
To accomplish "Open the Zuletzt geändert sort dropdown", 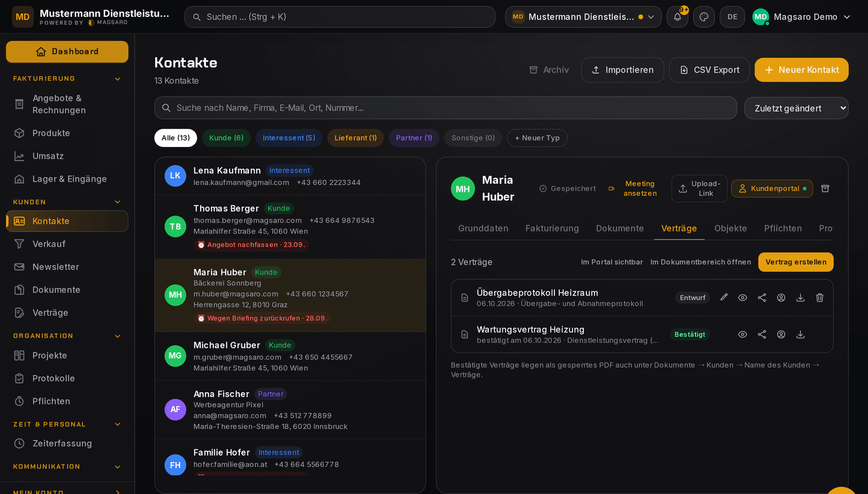I will coord(796,108).
